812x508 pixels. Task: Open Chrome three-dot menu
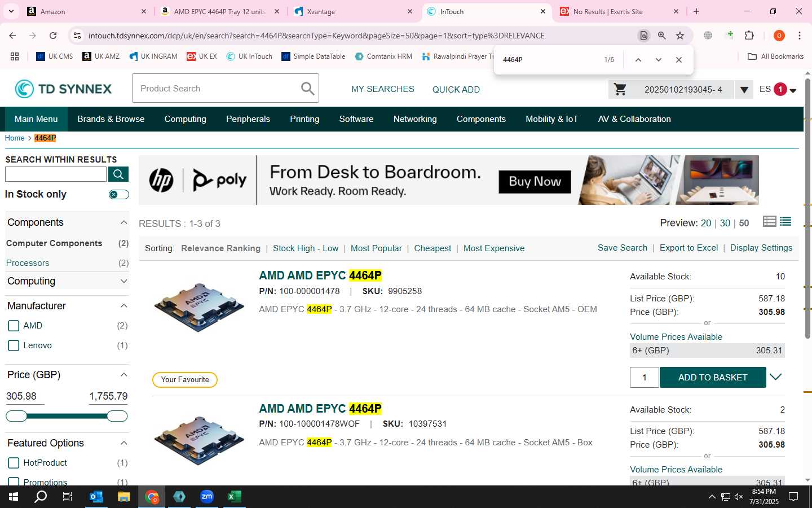click(799, 36)
